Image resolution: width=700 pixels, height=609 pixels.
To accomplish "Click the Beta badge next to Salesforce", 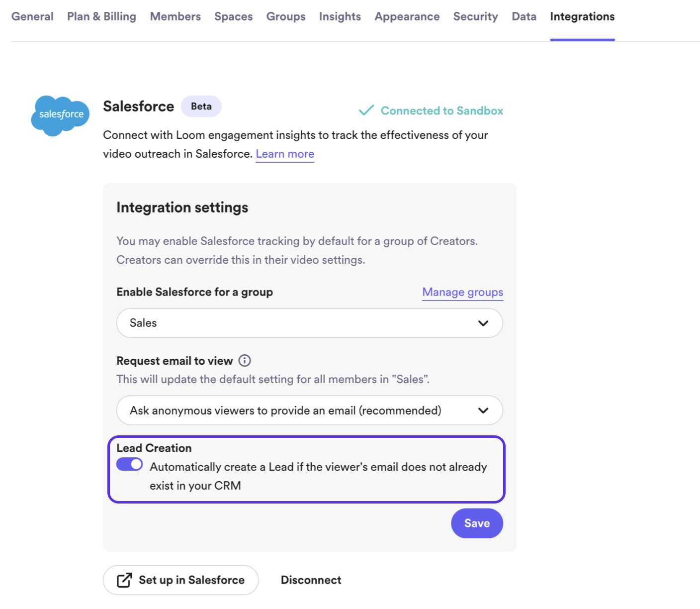I will [201, 106].
